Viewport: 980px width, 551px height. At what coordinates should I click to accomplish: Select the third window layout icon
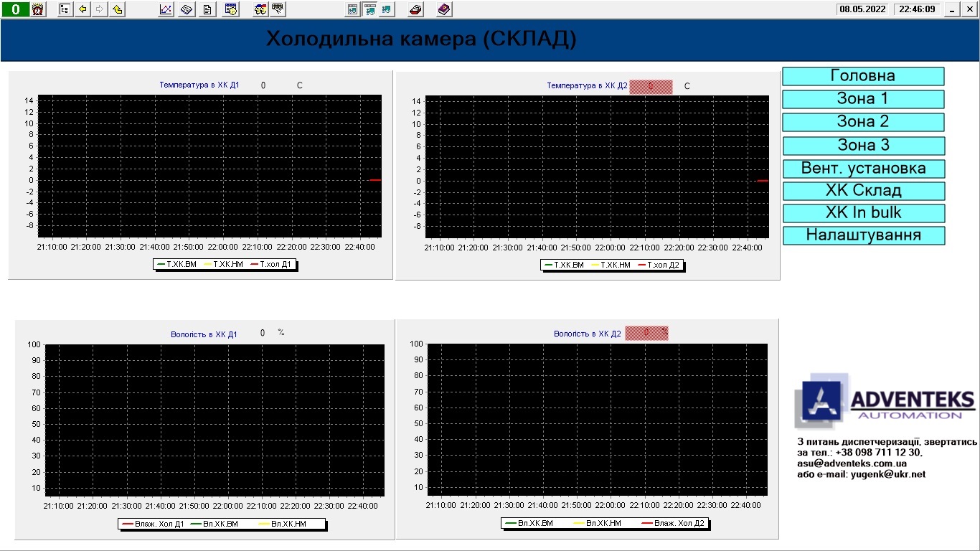click(x=387, y=9)
